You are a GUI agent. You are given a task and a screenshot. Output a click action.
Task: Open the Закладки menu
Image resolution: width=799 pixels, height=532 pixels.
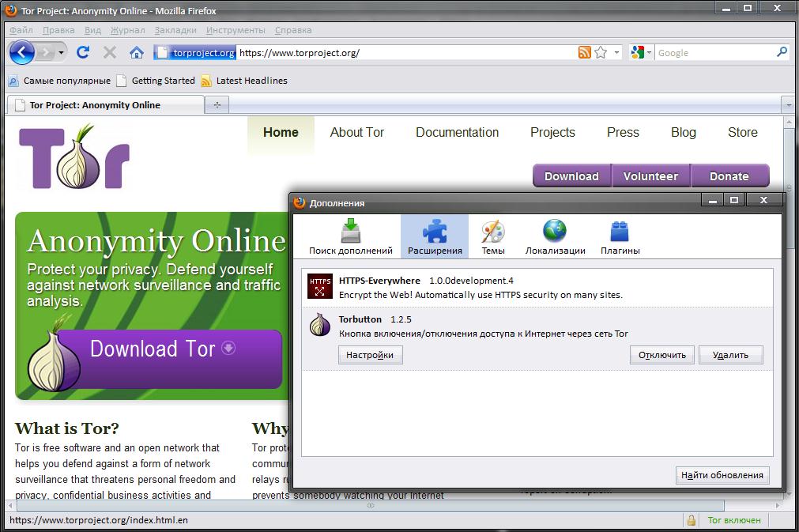click(x=175, y=30)
